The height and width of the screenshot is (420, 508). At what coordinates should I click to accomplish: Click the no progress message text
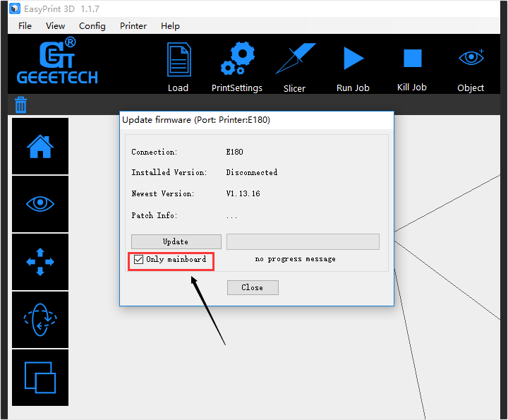(x=295, y=259)
